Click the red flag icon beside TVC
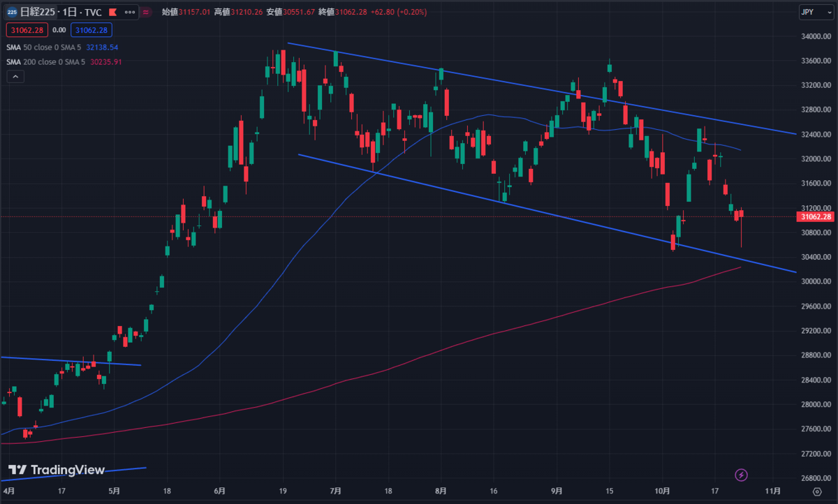Image resolution: width=838 pixels, height=504 pixels. coord(112,13)
